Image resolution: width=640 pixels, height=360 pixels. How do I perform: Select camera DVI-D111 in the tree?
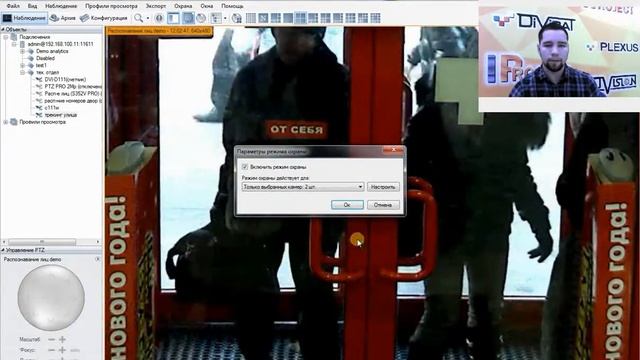click(65, 80)
